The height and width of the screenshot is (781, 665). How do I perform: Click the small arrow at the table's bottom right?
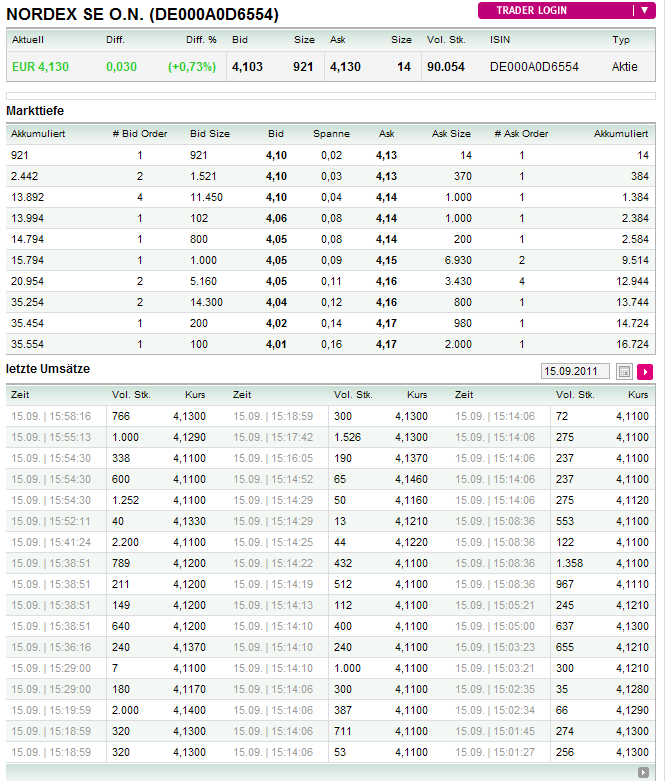pyautogui.click(x=643, y=772)
